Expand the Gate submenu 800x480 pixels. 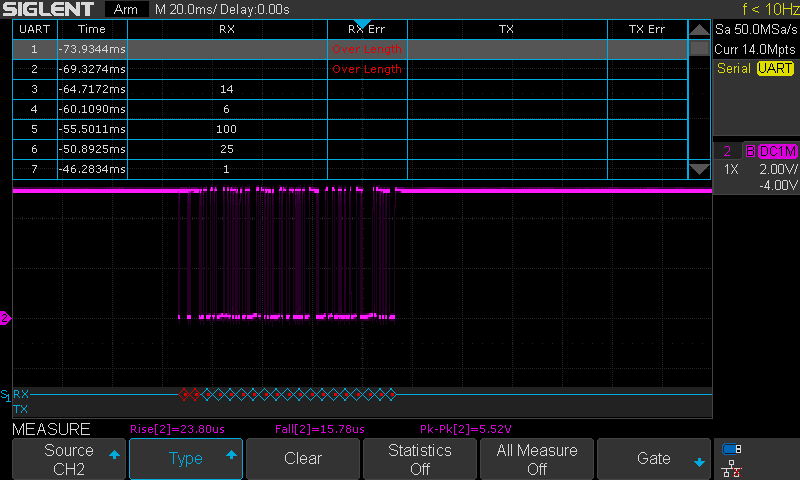click(654, 459)
